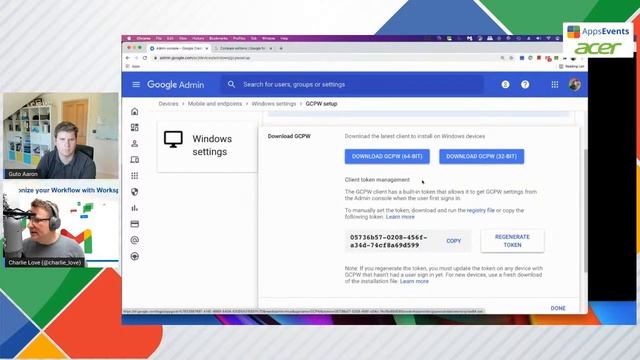
Task: Open the Help menu in the macOS bar
Action: pyautogui.click(x=284, y=38)
